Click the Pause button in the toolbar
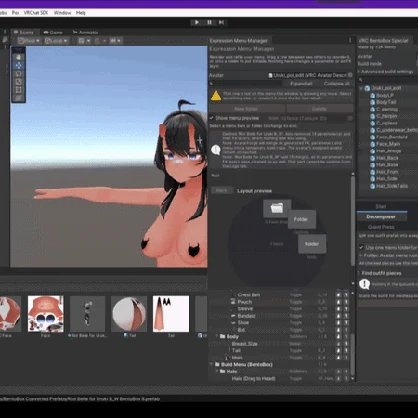Viewport: 418px width, 418px height. 209,22
